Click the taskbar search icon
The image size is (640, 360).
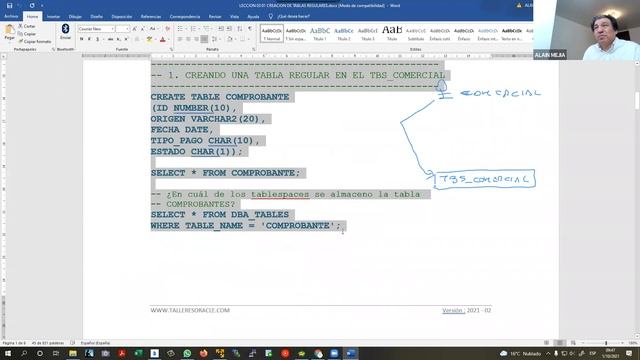tap(24, 353)
